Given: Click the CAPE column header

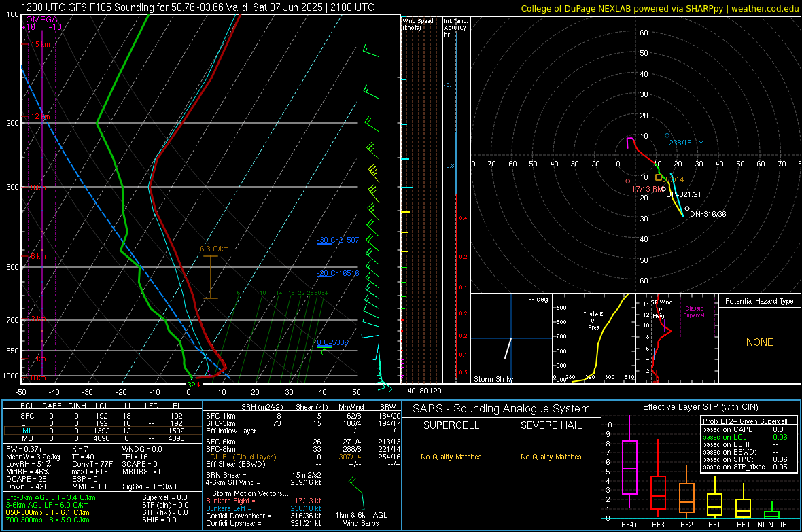Looking at the screenshot, I should [x=52, y=406].
